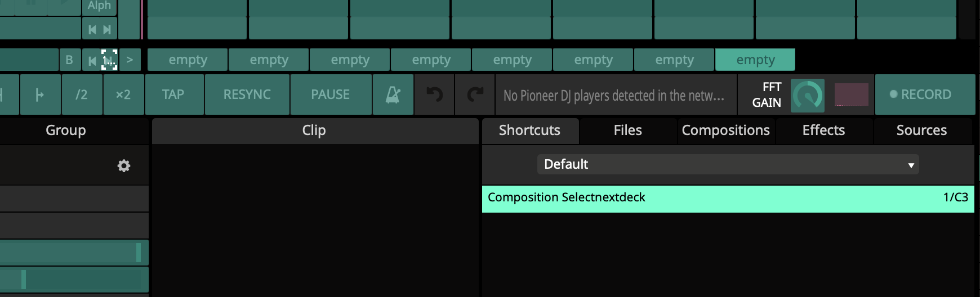Toggle the PAUSE button
The height and width of the screenshot is (297, 980).
pyautogui.click(x=330, y=94)
